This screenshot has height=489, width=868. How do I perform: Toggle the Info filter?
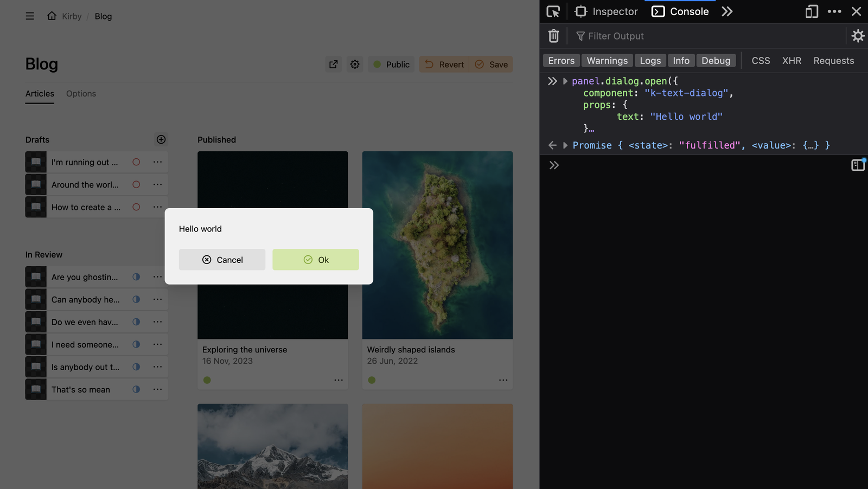coord(681,61)
